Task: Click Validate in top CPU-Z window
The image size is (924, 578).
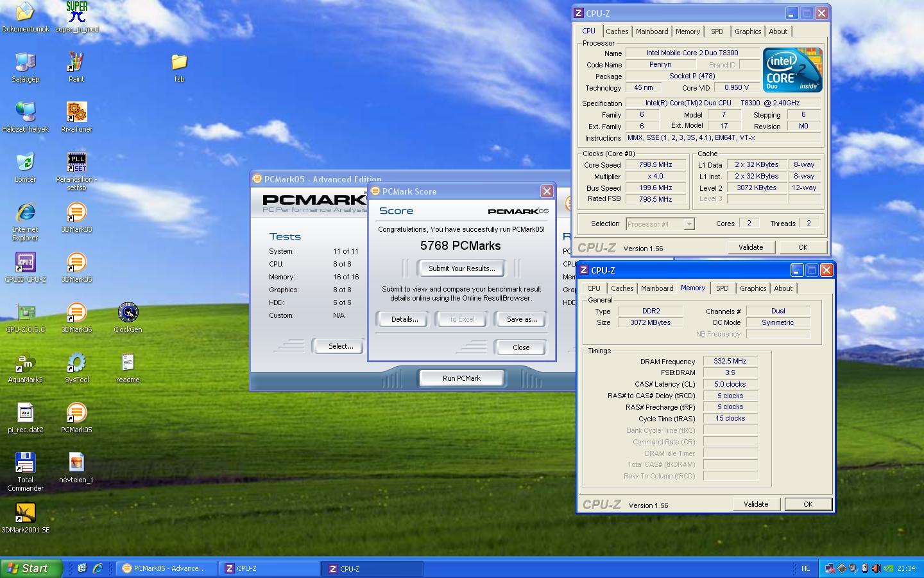Action: point(751,247)
